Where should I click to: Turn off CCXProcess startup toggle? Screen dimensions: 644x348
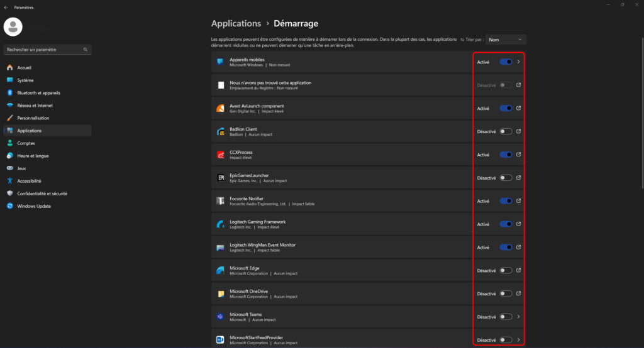pos(506,155)
